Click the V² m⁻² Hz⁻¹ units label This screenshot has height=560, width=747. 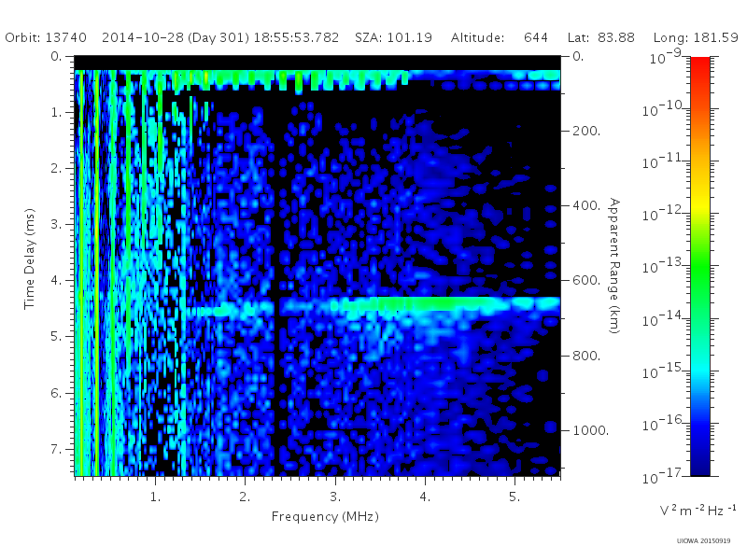[x=698, y=510]
